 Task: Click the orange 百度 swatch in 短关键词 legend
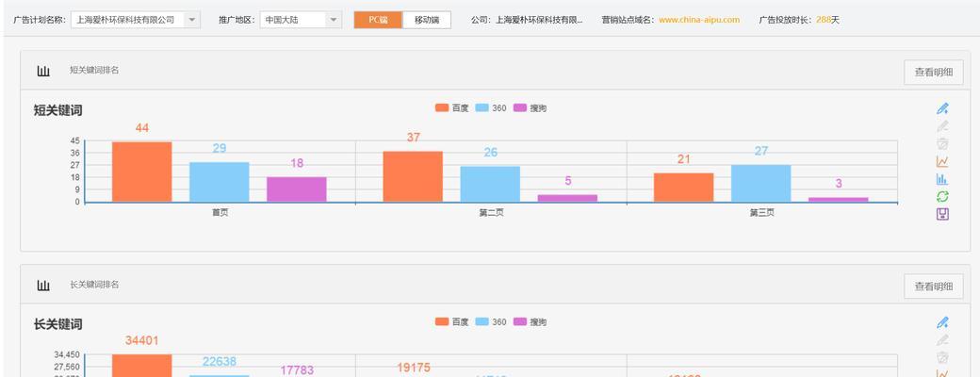[x=442, y=108]
